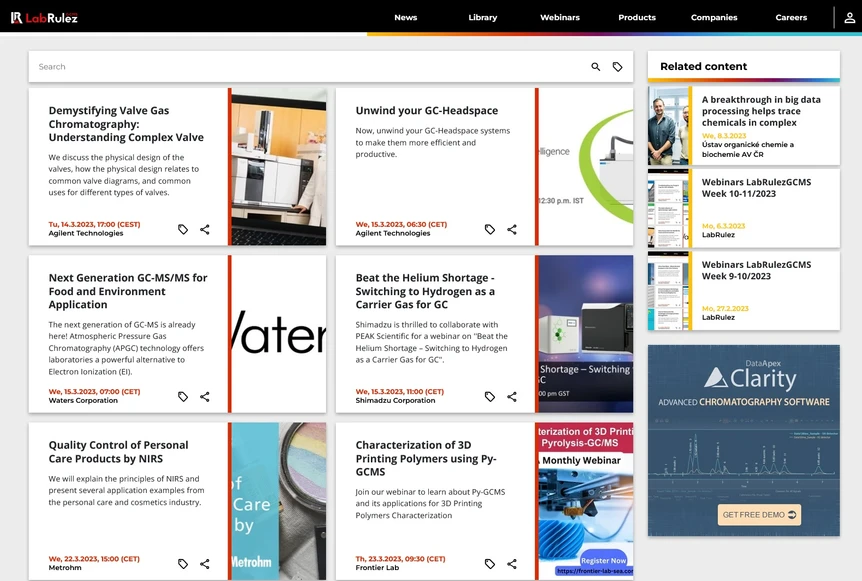Go to the Webinars section

[x=560, y=18]
